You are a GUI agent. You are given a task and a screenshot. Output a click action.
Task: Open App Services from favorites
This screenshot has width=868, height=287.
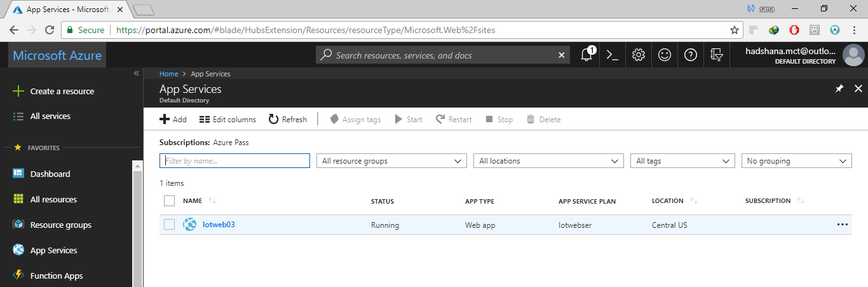point(45,250)
